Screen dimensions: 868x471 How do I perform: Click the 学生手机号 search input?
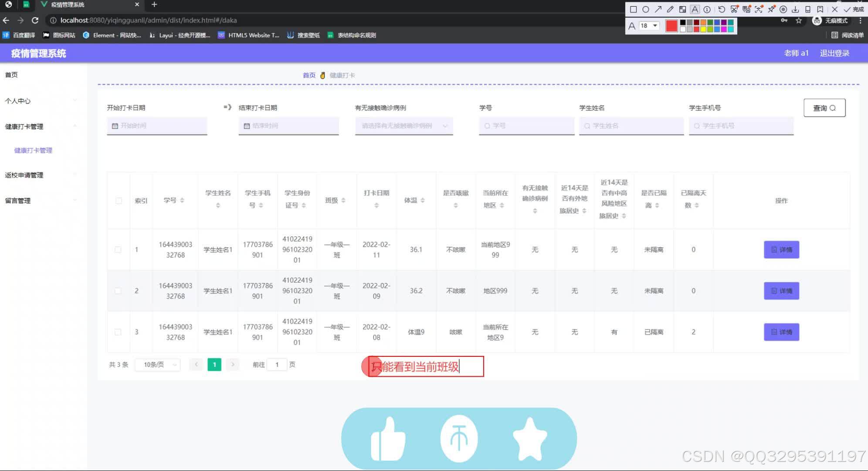point(741,126)
